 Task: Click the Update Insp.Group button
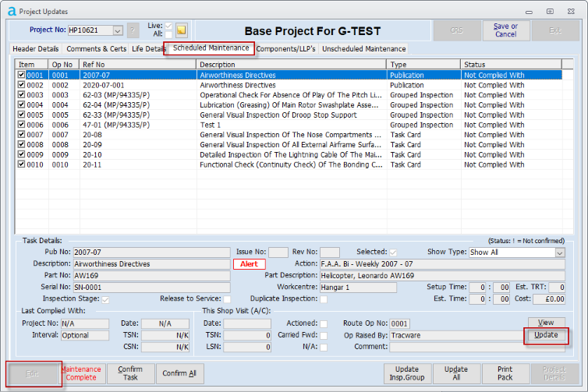pos(407,373)
